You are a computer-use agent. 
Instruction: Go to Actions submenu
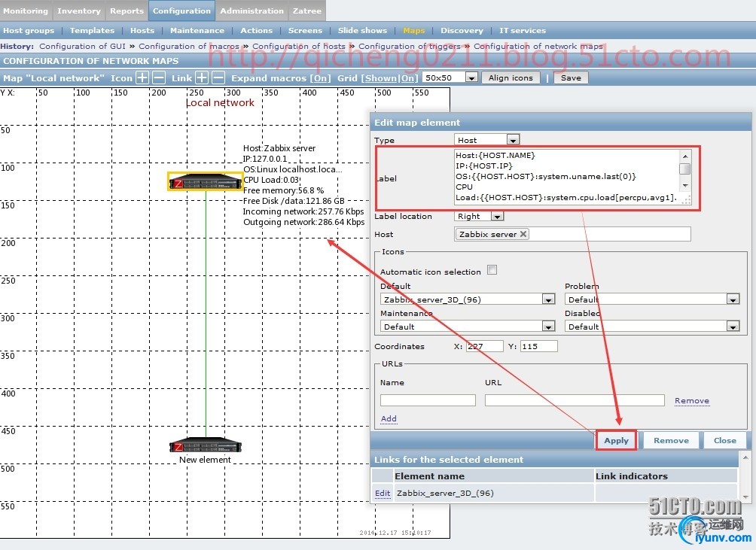pos(257,30)
